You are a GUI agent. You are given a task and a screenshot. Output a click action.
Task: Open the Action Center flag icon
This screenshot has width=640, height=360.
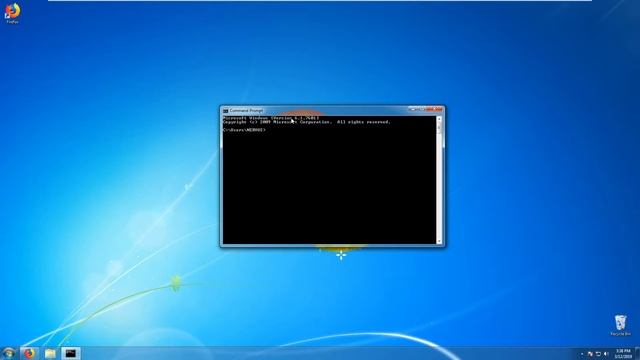point(590,353)
